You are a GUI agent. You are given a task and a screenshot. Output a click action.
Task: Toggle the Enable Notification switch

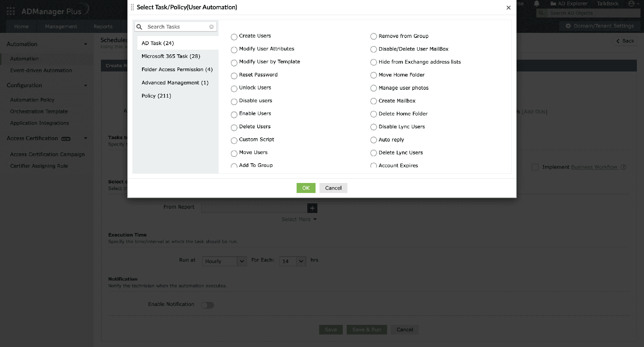(x=207, y=305)
